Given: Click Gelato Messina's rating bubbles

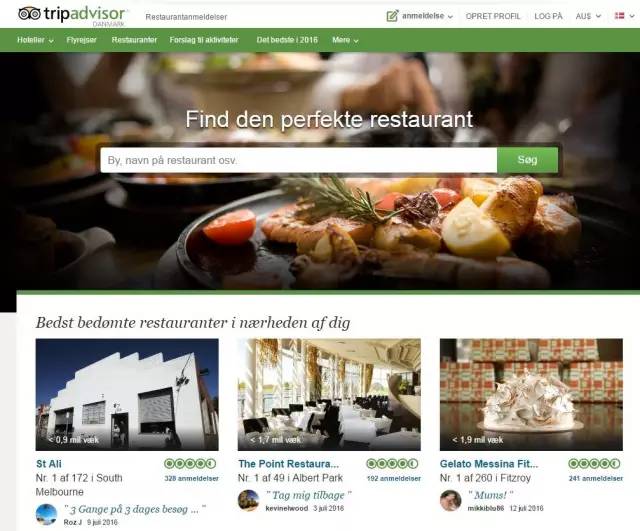Looking at the screenshot, I should (594, 464).
